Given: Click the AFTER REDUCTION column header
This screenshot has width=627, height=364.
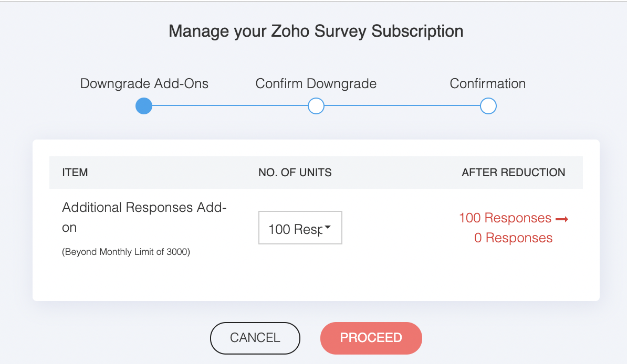Looking at the screenshot, I should [513, 173].
